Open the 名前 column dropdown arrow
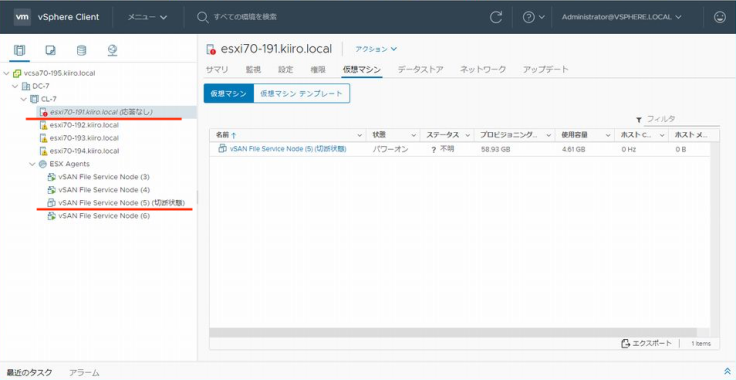This screenshot has width=736, height=380. click(360, 135)
